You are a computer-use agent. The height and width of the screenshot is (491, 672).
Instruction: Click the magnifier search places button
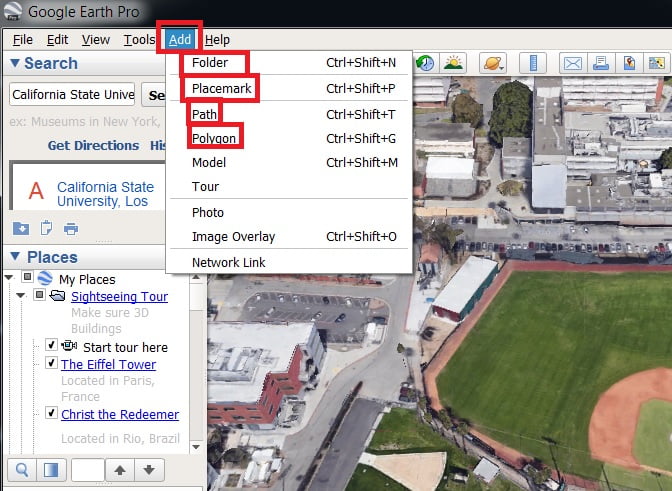22,470
